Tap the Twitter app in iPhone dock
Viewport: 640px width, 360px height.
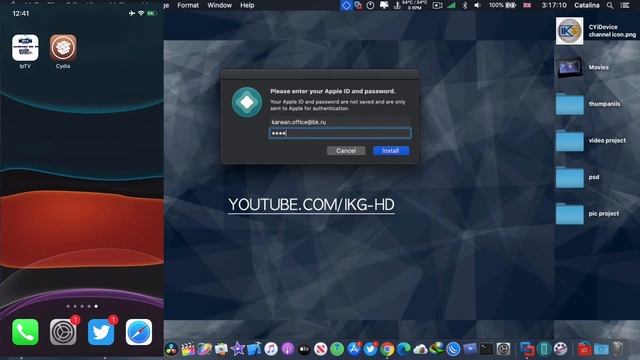[x=101, y=332]
